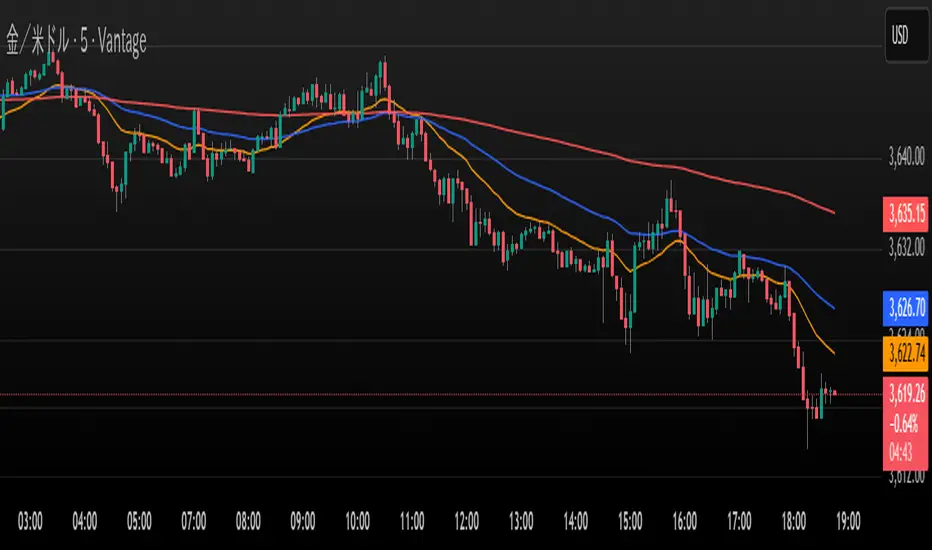This screenshot has height=550, width=932.
Task: Select the orange moving average label 3,622.74
Action: pos(906,354)
